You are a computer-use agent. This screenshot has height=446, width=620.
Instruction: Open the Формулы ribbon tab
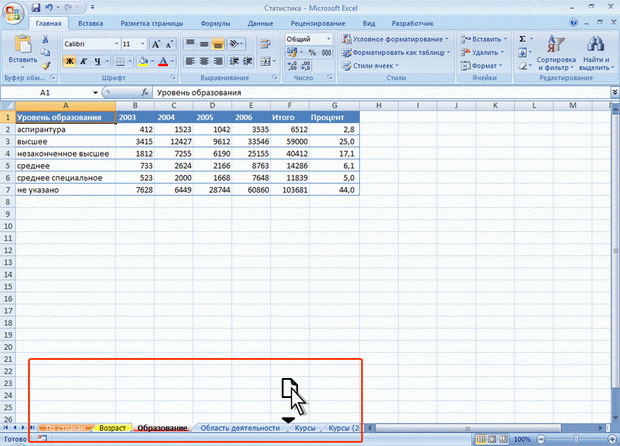[215, 23]
